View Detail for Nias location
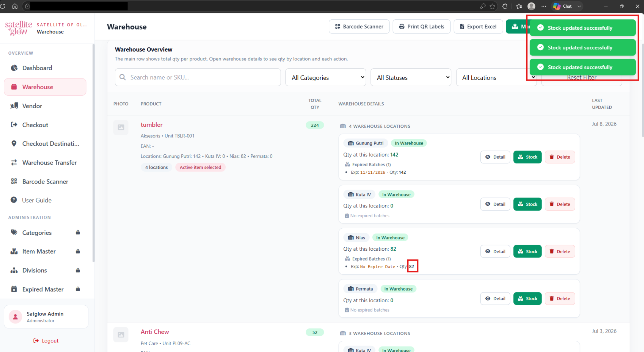Viewport: 644px width, 352px height. [495, 252]
